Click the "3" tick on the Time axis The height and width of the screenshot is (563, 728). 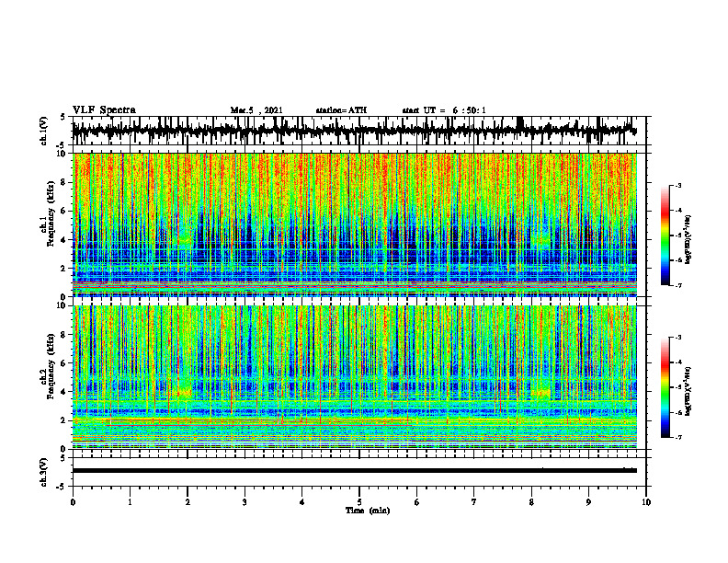(x=245, y=502)
